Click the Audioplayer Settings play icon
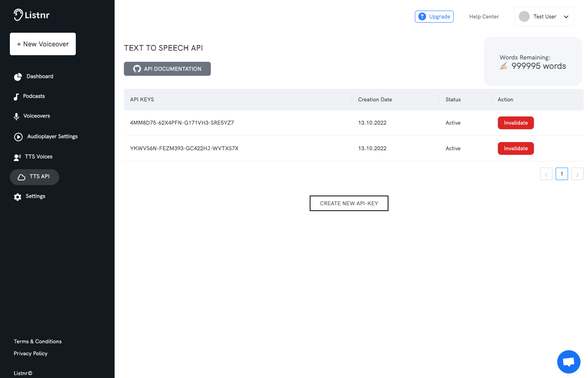Image resolution: width=588 pixels, height=378 pixels. coord(18,137)
